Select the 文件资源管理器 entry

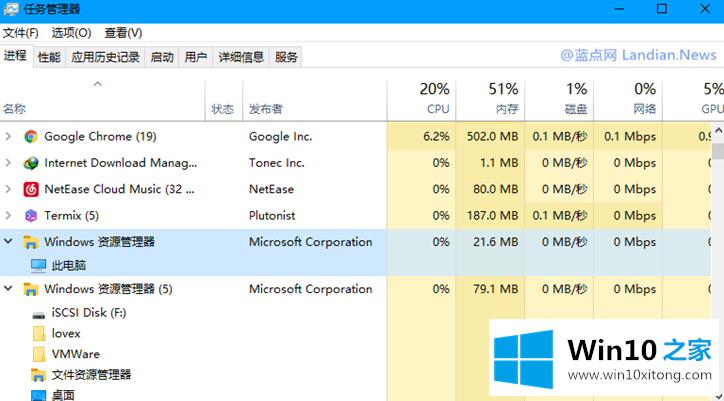91,375
